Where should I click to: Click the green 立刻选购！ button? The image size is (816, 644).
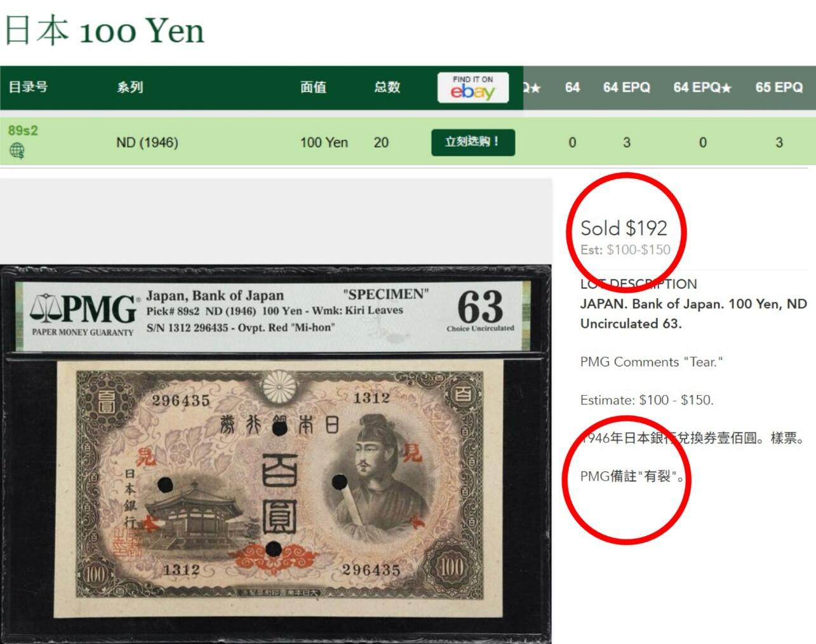point(473,142)
